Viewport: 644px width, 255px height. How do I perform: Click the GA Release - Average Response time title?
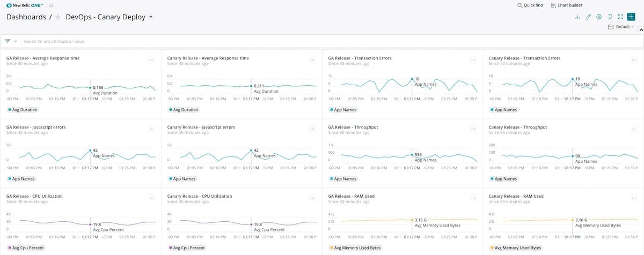click(x=43, y=58)
